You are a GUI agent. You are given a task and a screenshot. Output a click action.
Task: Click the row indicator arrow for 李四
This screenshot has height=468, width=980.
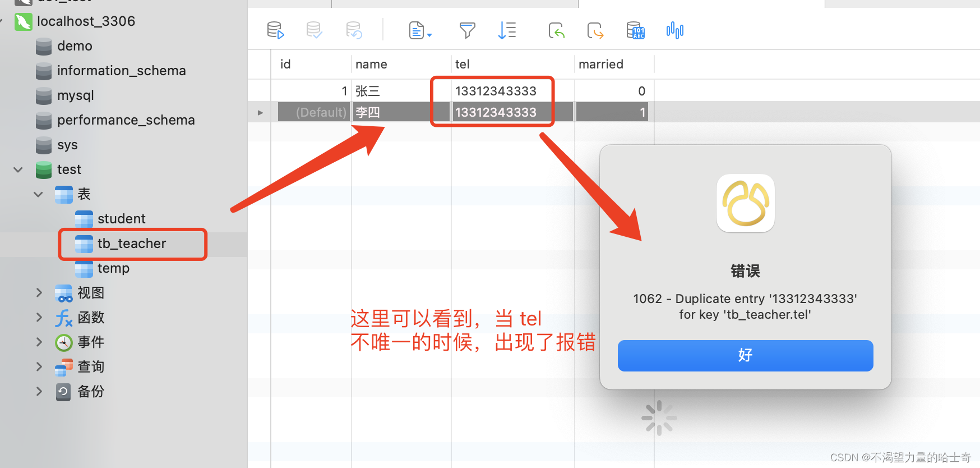tap(260, 112)
